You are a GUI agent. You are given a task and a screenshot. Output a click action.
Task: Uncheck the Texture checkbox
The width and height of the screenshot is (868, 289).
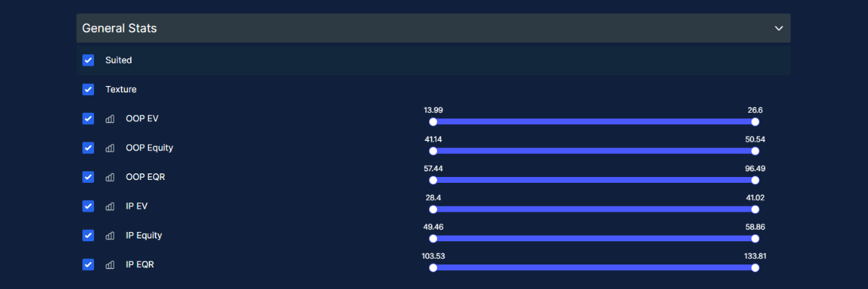[x=88, y=90]
